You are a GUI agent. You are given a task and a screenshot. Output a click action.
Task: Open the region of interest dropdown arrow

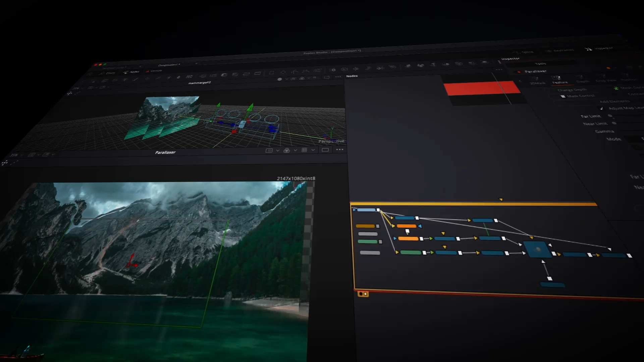pos(278,150)
